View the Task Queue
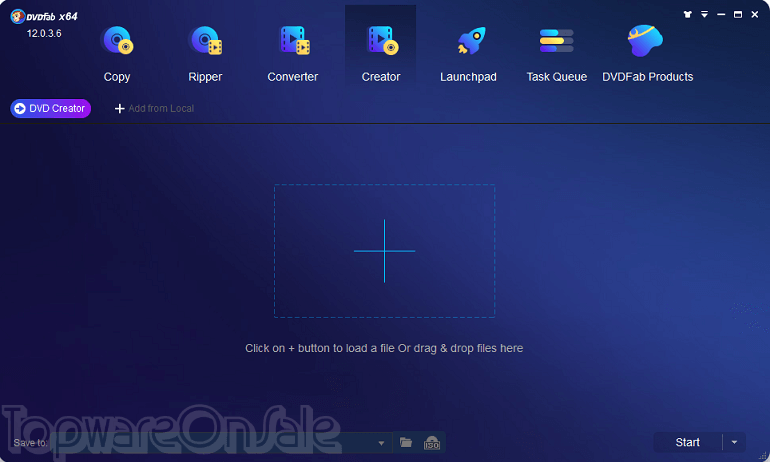This screenshot has height=462, width=770. pyautogui.click(x=556, y=54)
